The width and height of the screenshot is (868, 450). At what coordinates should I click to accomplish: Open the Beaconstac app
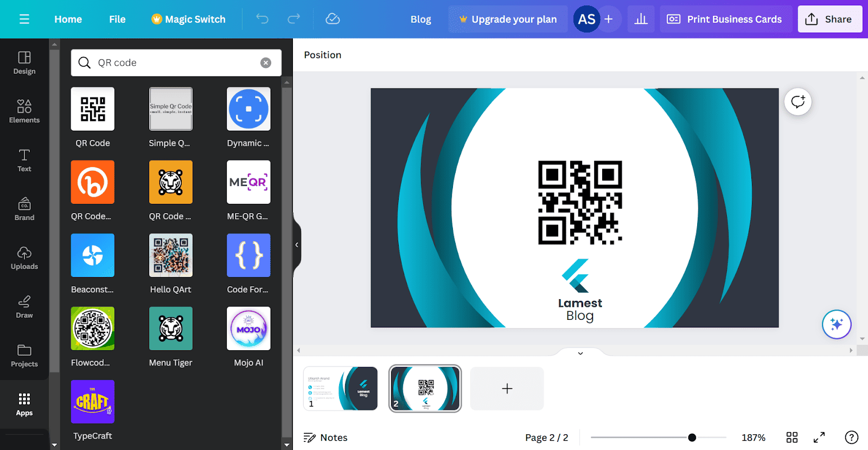point(93,255)
